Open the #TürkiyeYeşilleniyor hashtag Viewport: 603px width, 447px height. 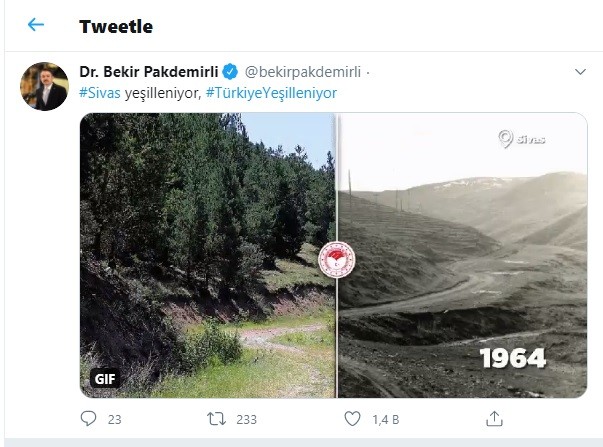273,92
